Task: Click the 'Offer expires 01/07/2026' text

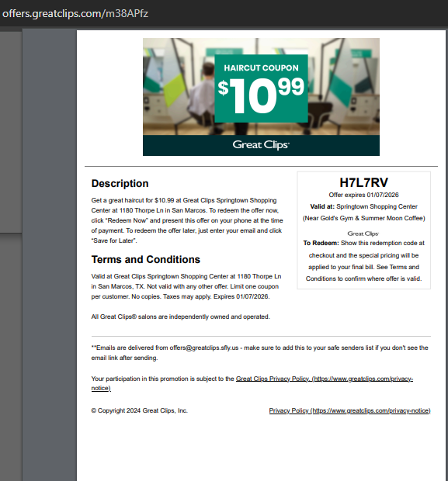Action: 363,195
